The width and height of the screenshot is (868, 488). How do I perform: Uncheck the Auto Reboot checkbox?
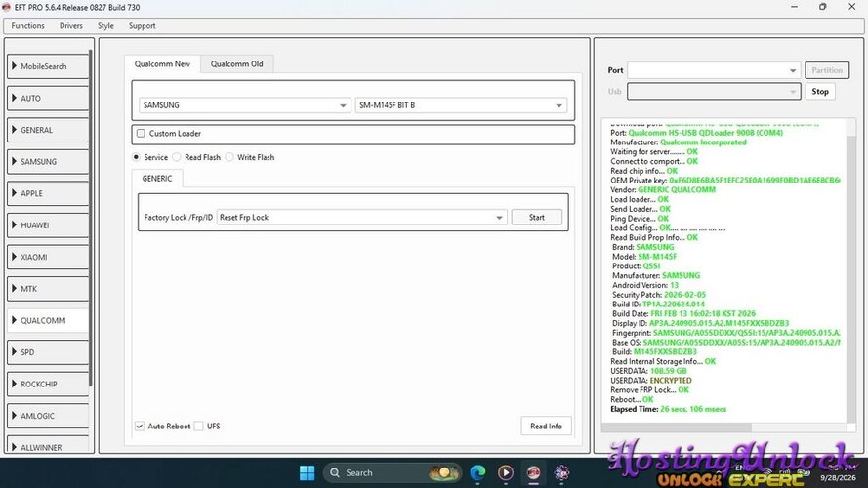point(140,427)
